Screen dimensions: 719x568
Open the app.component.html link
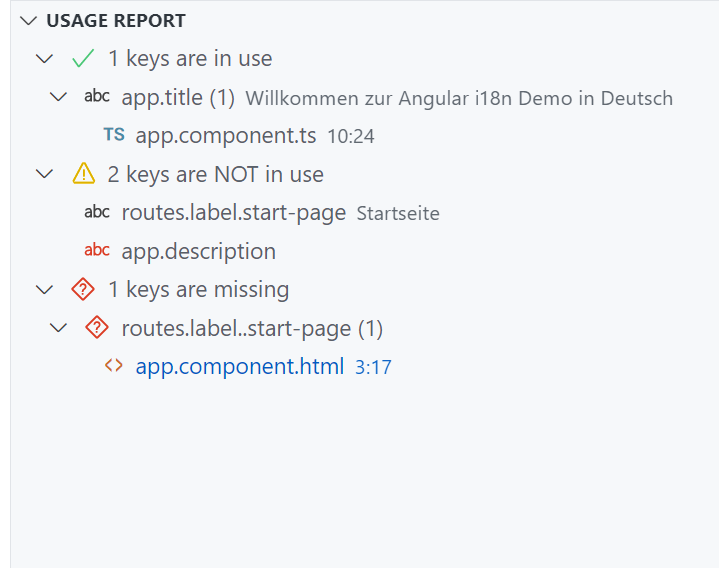tap(239, 366)
